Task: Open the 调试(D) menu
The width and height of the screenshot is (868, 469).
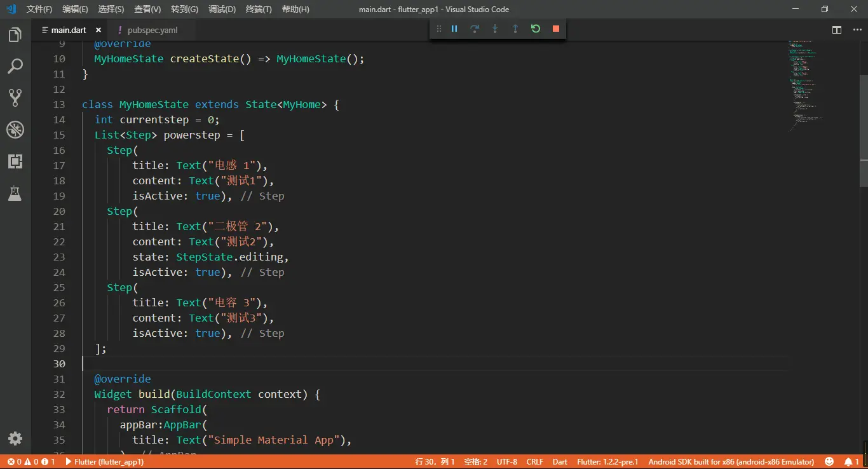Action: tap(222, 10)
